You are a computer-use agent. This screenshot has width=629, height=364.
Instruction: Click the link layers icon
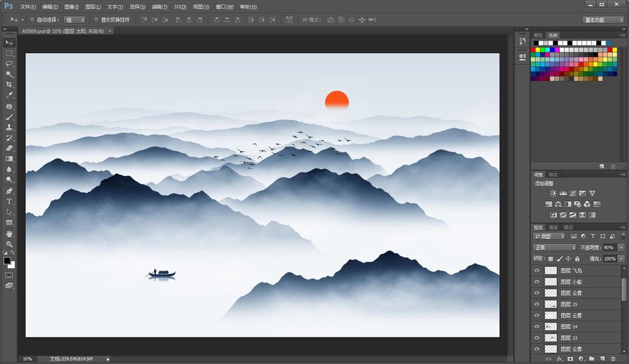549,359
